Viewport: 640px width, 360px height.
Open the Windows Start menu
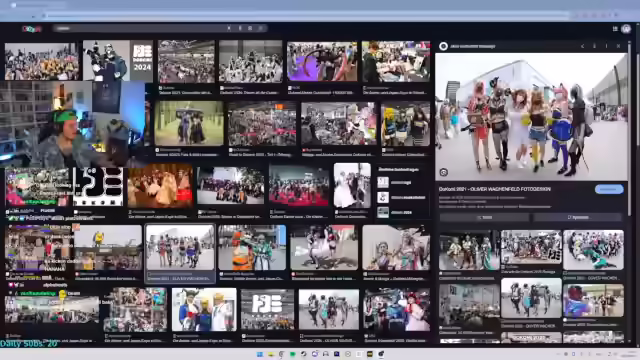(260, 354)
